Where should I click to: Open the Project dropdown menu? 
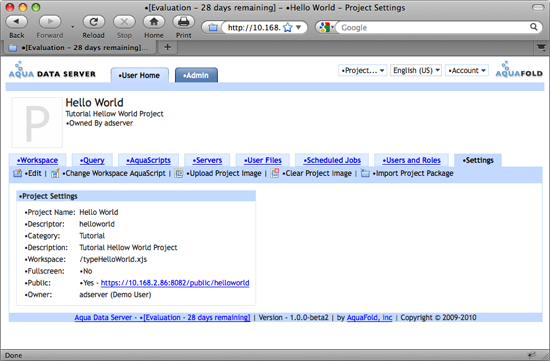[363, 71]
